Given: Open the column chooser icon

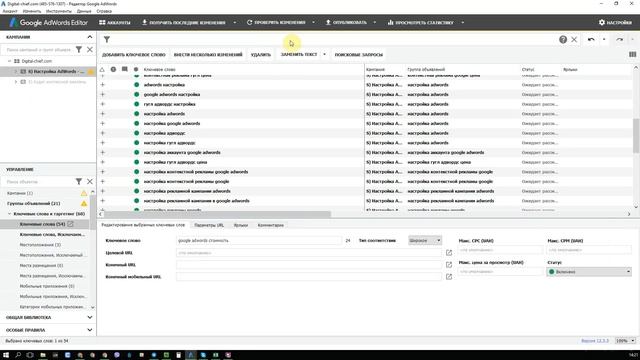Looking at the screenshot, I should point(632,54).
